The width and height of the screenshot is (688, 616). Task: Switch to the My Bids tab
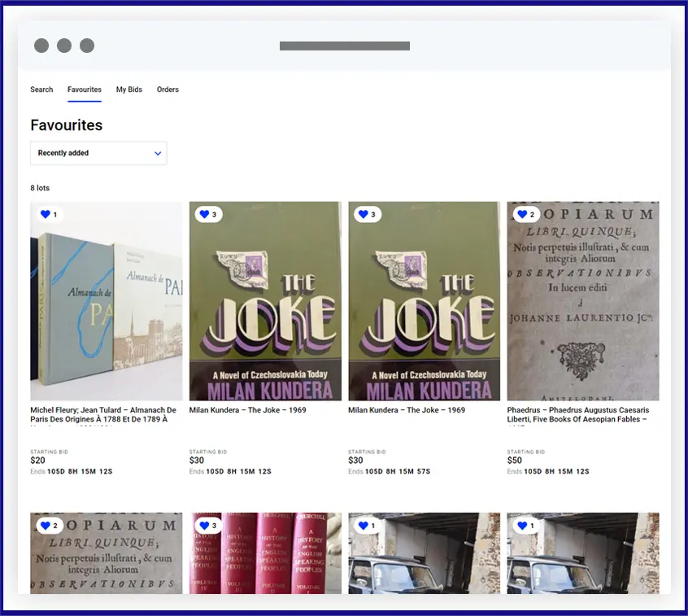[129, 90]
